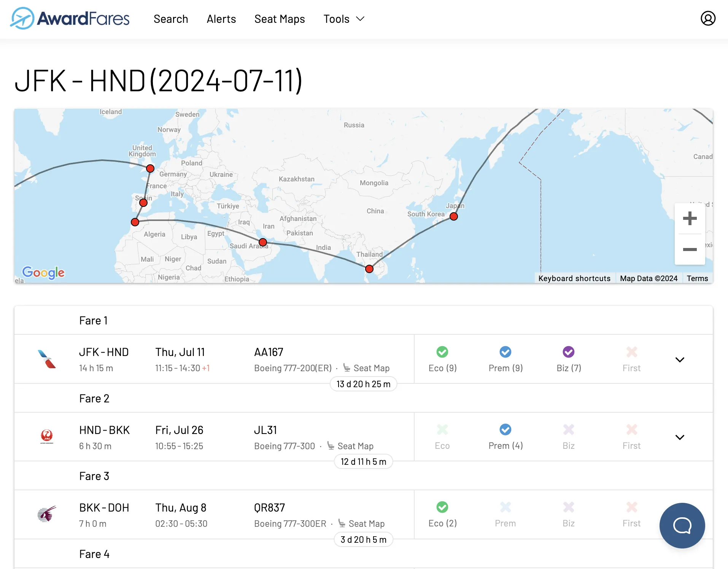The height and width of the screenshot is (569, 728).
Task: Click the unavailable Prem class on QR837
Action: (505, 514)
